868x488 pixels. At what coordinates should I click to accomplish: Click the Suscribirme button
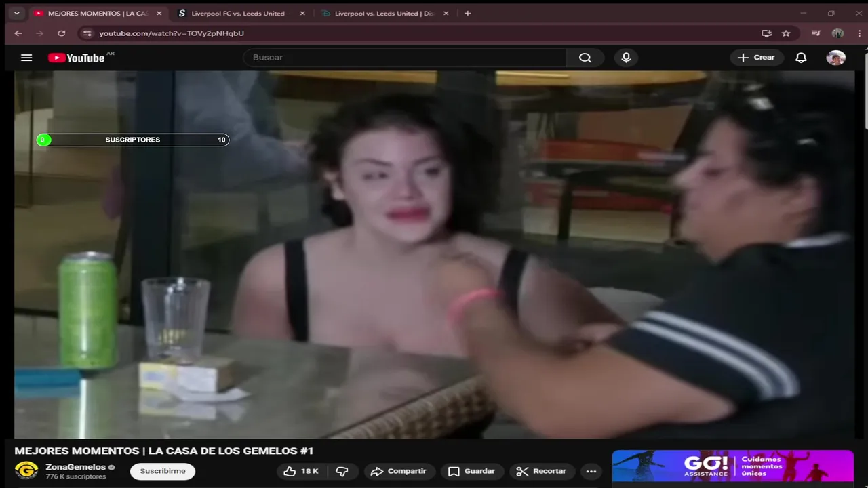coord(163,471)
